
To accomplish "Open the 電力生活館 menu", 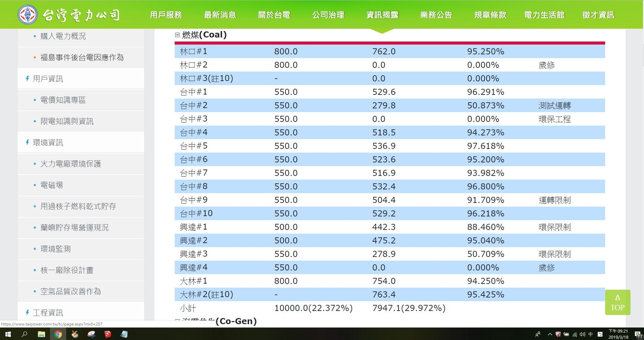I will (544, 15).
